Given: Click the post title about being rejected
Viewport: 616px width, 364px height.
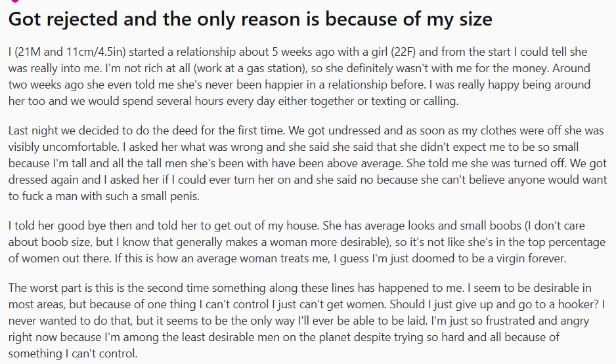Looking at the screenshot, I should 250,19.
